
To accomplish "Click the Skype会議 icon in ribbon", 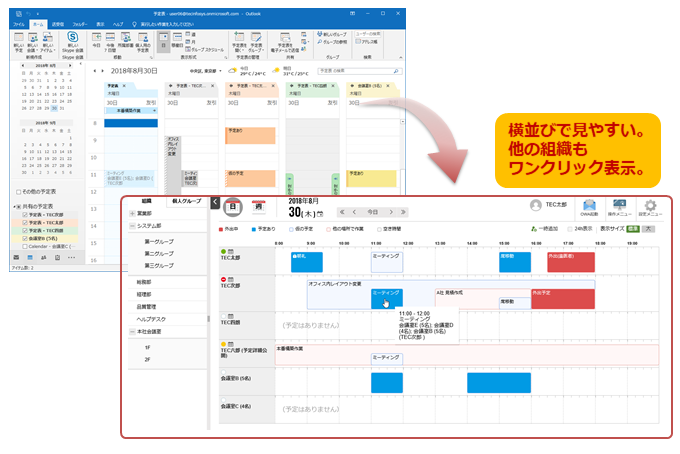I will pyautogui.click(x=73, y=37).
